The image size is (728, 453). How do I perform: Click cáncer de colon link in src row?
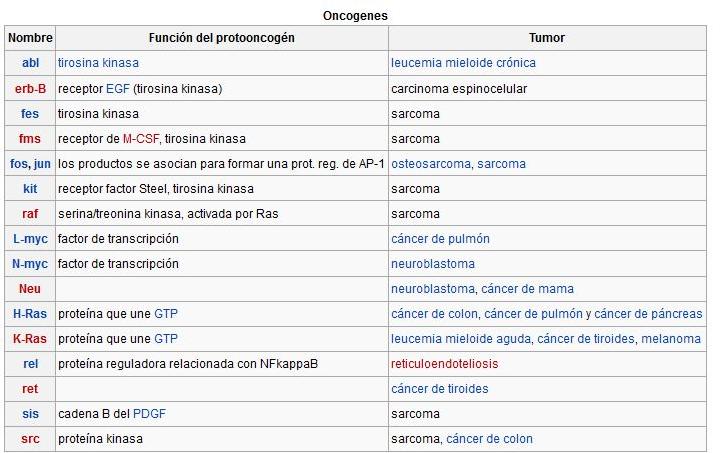489,440
